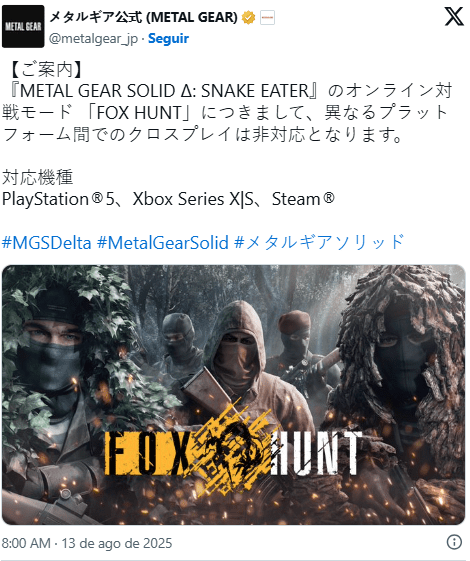This screenshot has height=561, width=470.
Task: Open the #MGSDelta hashtag
Action: pos(46,242)
